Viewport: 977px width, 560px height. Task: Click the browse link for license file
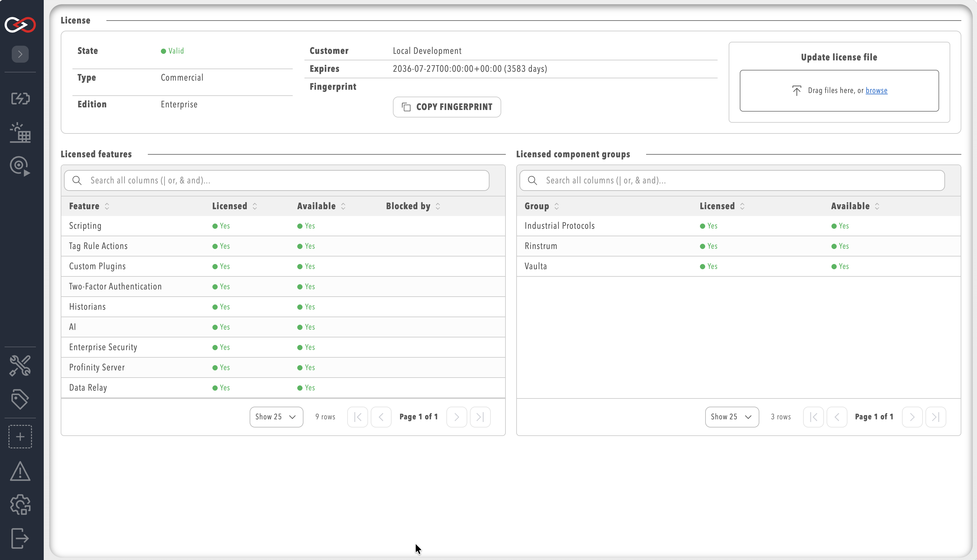[876, 90]
